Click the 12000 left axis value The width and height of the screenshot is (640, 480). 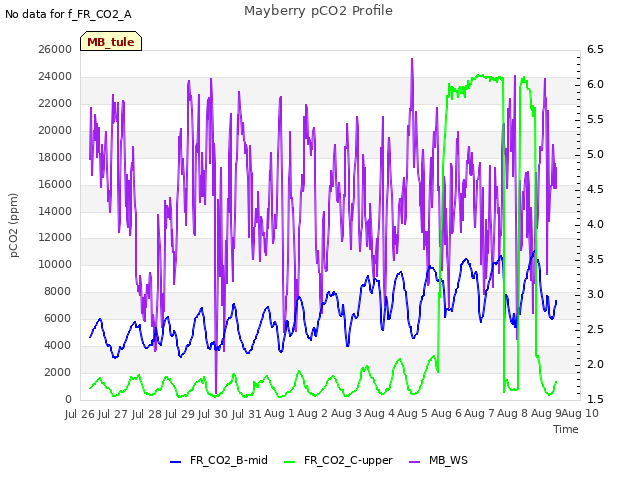[x=55, y=238]
